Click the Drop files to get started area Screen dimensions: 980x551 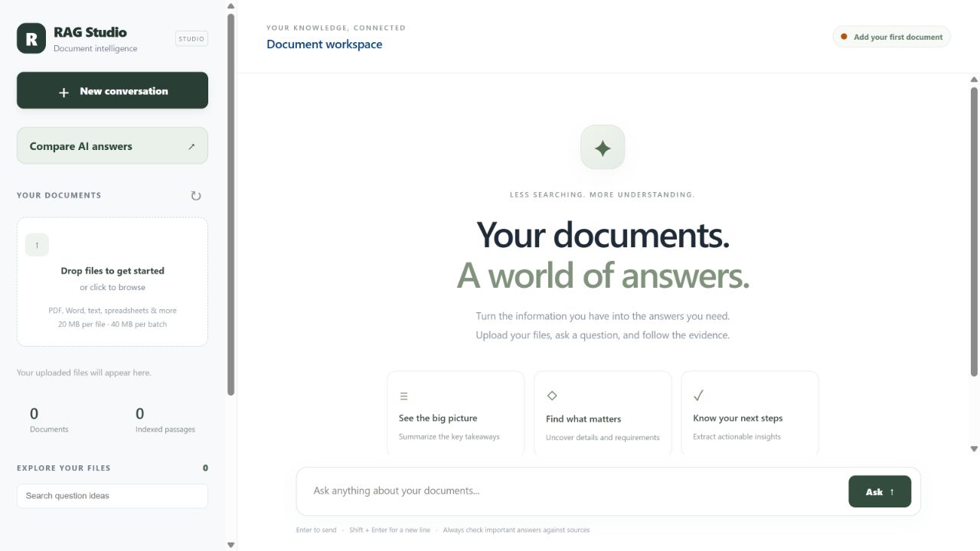pos(113,282)
